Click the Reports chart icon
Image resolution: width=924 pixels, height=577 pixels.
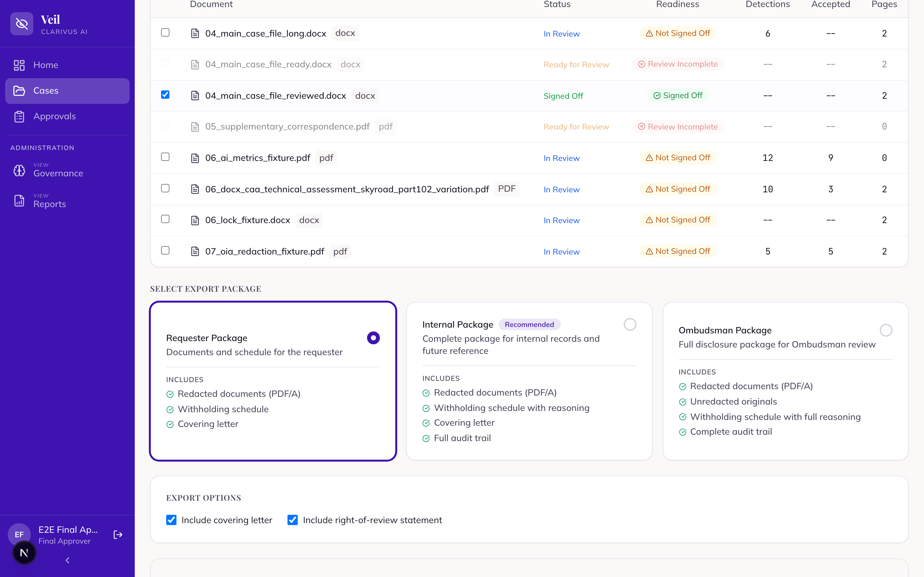coord(19,201)
